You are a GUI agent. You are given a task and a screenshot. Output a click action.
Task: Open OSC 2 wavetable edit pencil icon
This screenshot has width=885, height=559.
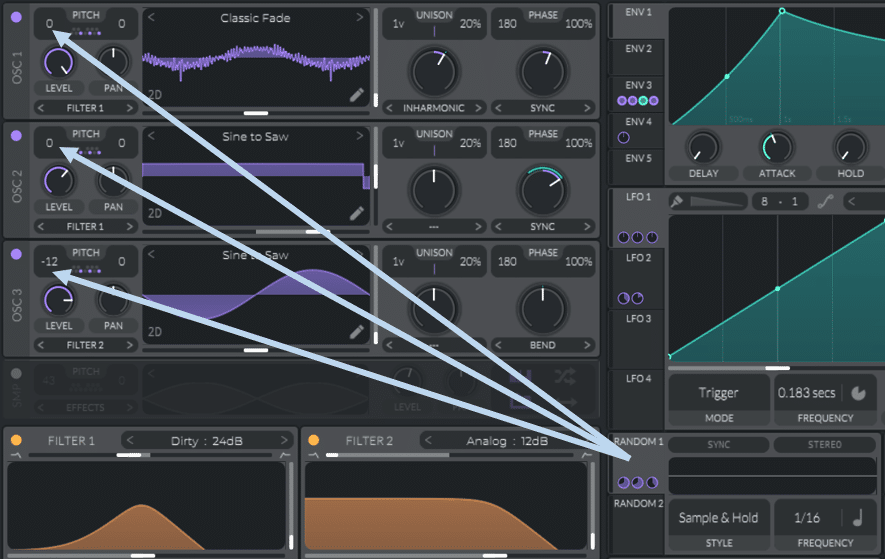357,213
